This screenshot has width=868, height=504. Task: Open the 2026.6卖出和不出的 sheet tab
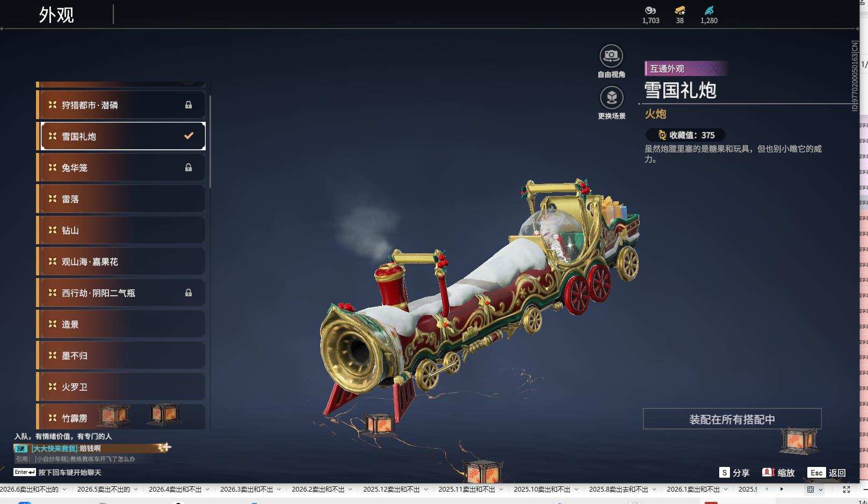pyautogui.click(x=29, y=490)
